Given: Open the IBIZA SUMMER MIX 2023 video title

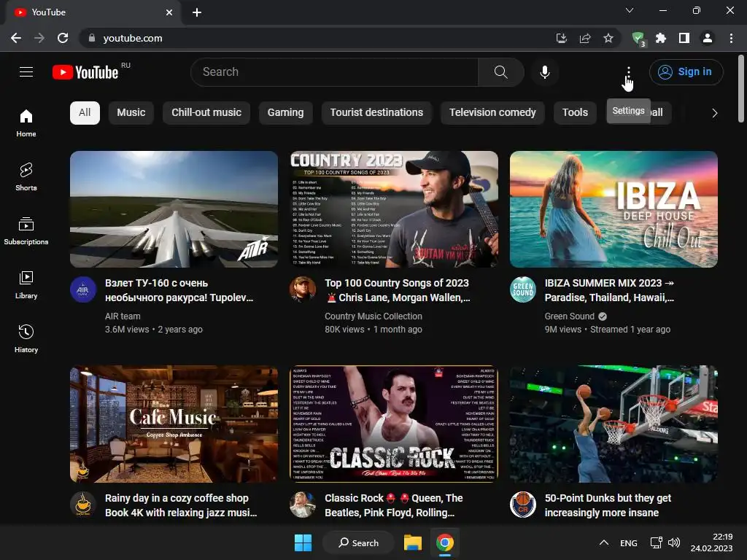Looking at the screenshot, I should coord(609,290).
